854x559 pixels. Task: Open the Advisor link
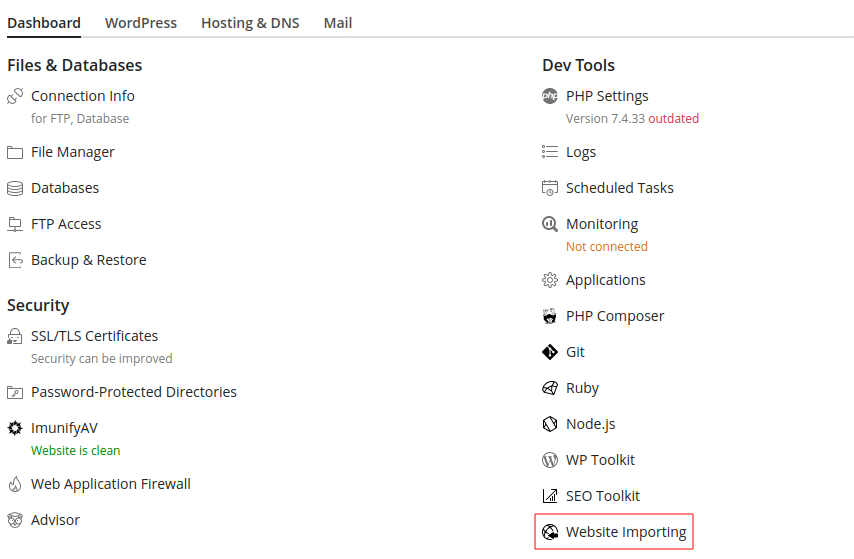tap(55, 520)
